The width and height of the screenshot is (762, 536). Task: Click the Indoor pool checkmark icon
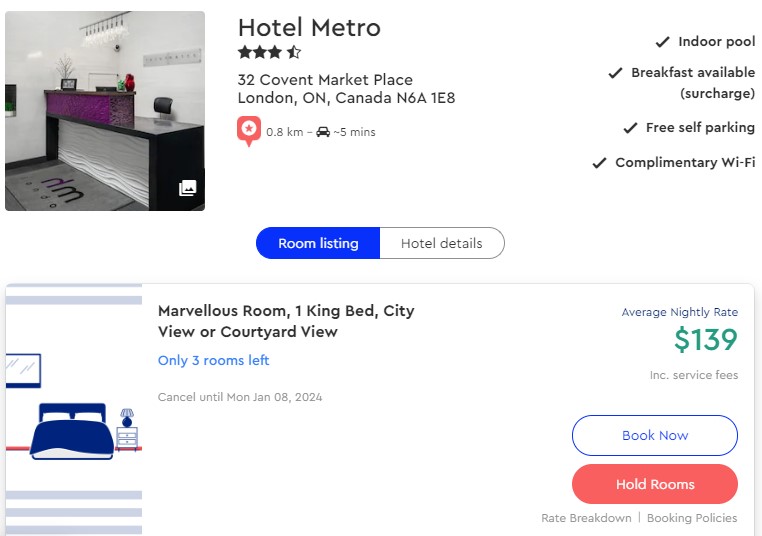pyautogui.click(x=662, y=42)
